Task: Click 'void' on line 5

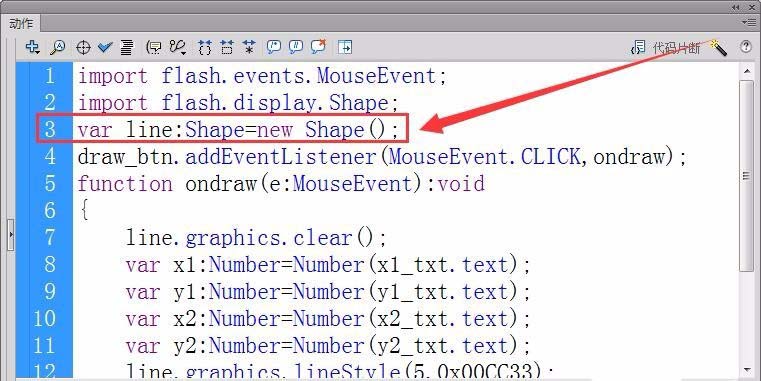Action: 461,184
